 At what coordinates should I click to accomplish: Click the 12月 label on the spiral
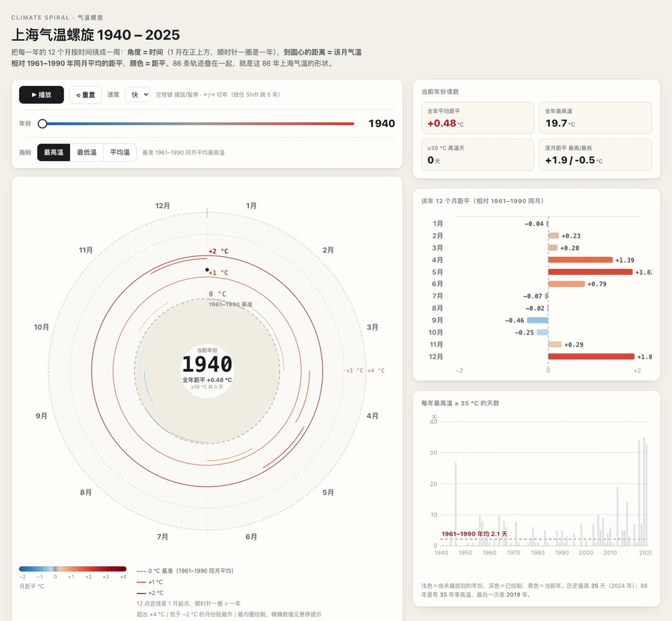(x=162, y=206)
